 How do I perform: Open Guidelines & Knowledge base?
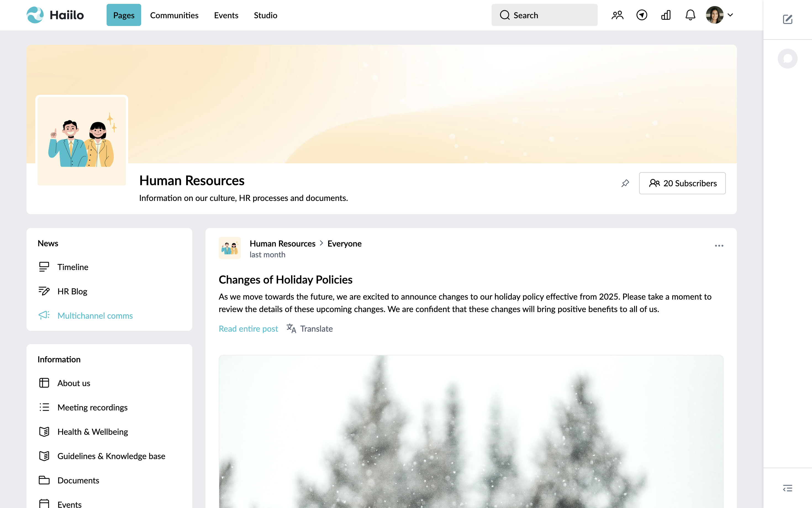tap(111, 456)
